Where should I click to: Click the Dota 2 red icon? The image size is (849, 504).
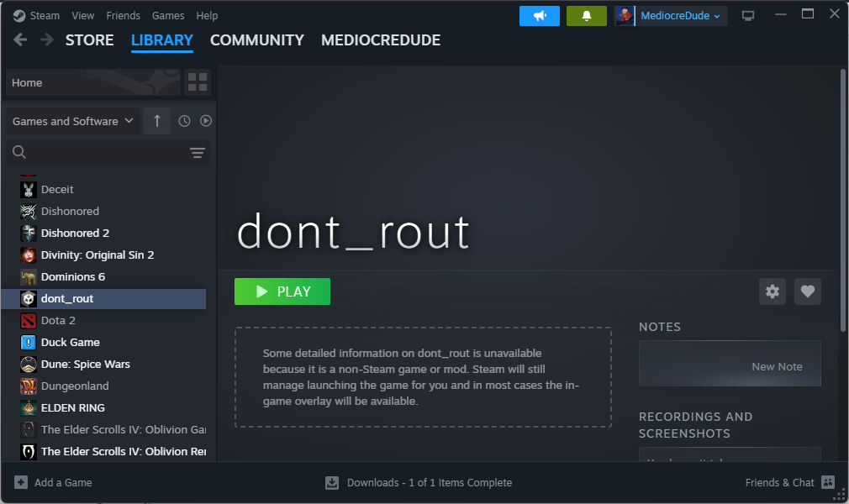(28, 321)
